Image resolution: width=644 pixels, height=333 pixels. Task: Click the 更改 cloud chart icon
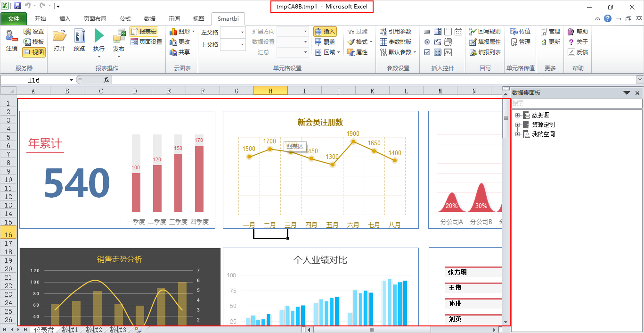[x=173, y=42]
